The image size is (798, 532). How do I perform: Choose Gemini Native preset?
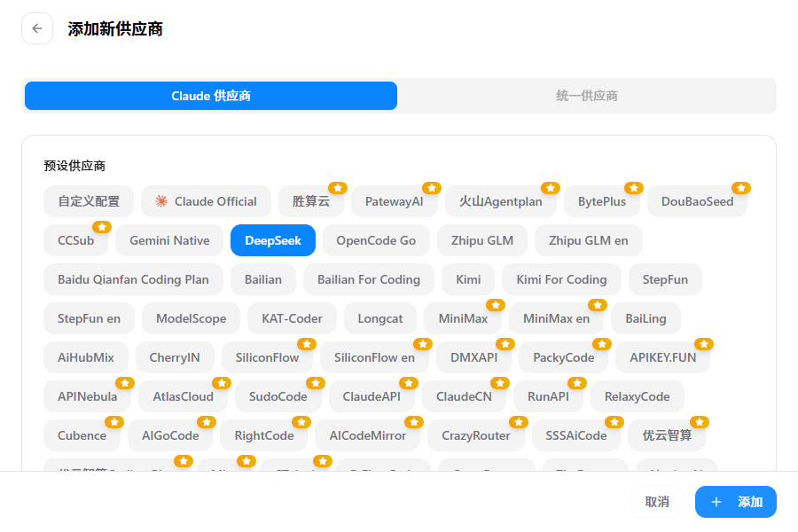click(169, 240)
